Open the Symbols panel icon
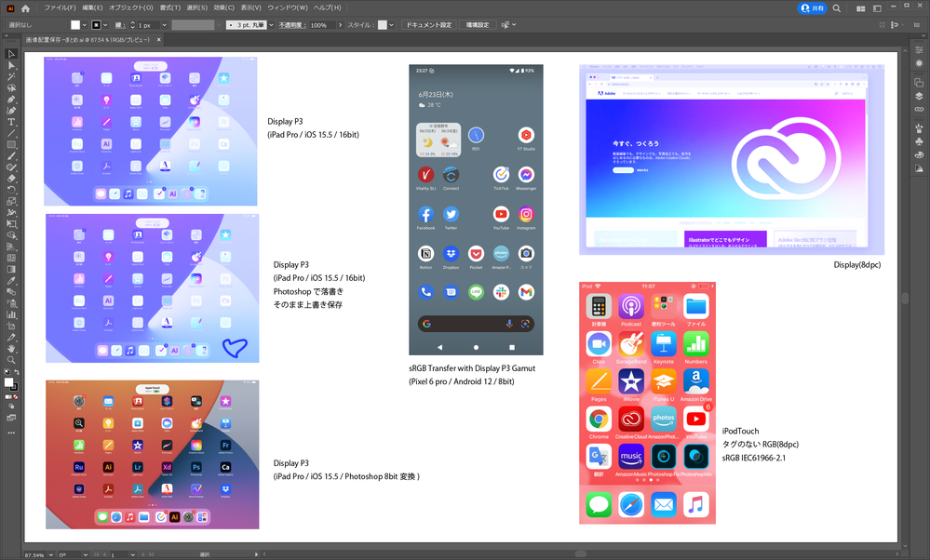The width and height of the screenshot is (930, 560). [920, 141]
